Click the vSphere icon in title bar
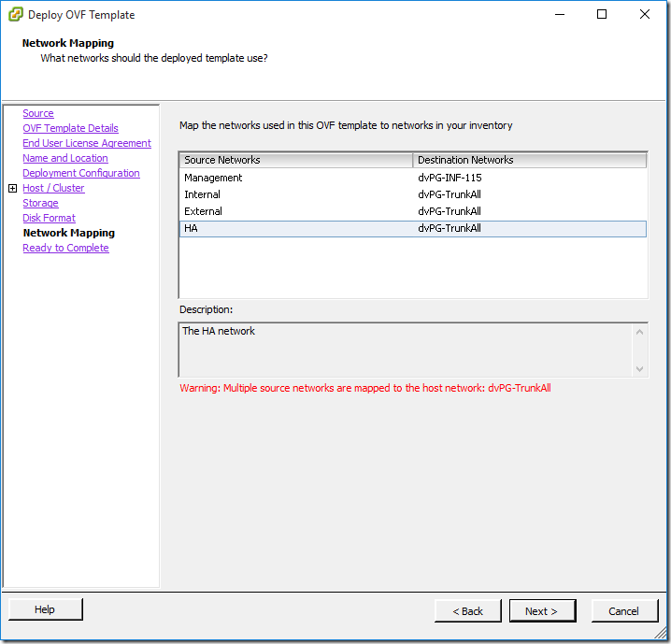 pos(16,14)
